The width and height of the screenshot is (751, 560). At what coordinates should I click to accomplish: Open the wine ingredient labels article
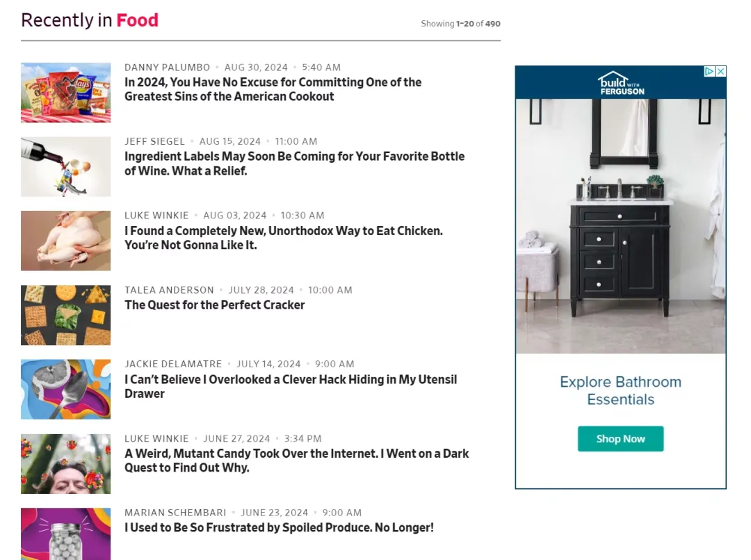(x=295, y=163)
